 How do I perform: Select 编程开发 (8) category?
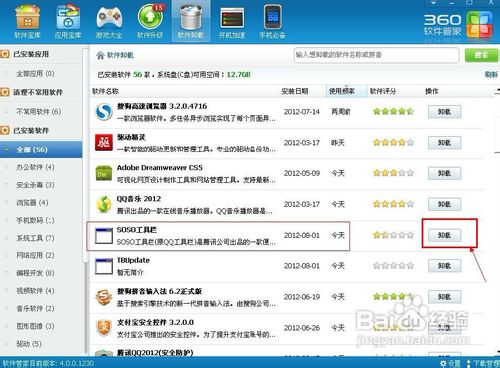pos(35,273)
